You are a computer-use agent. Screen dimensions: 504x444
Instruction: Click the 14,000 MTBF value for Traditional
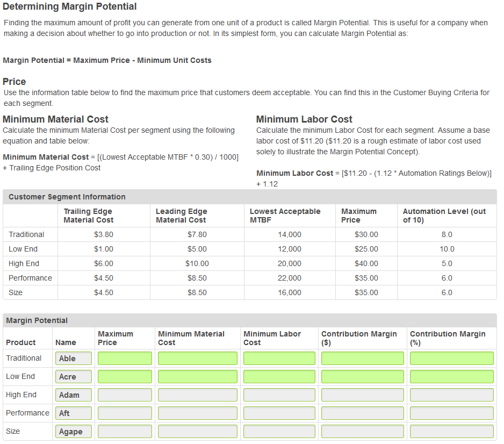290,234
